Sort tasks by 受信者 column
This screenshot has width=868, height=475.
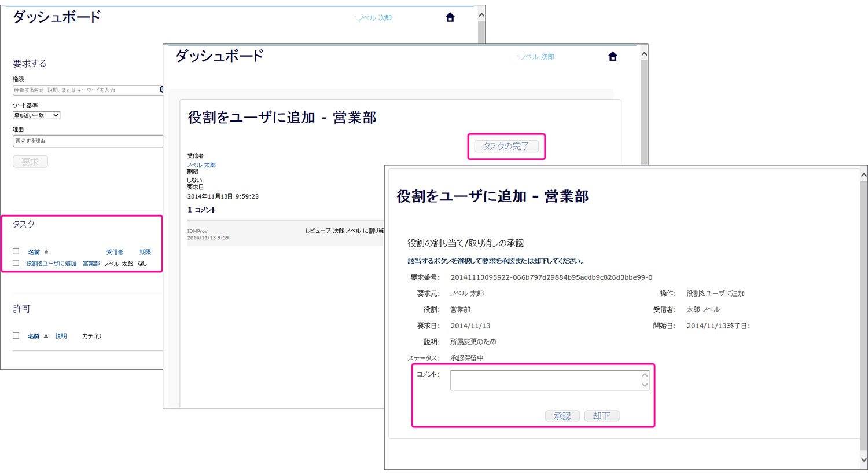pyautogui.click(x=115, y=252)
